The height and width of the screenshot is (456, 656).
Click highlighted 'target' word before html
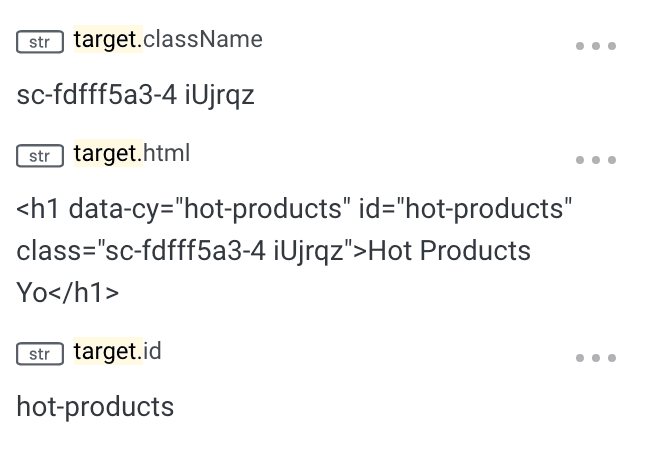[x=106, y=154]
